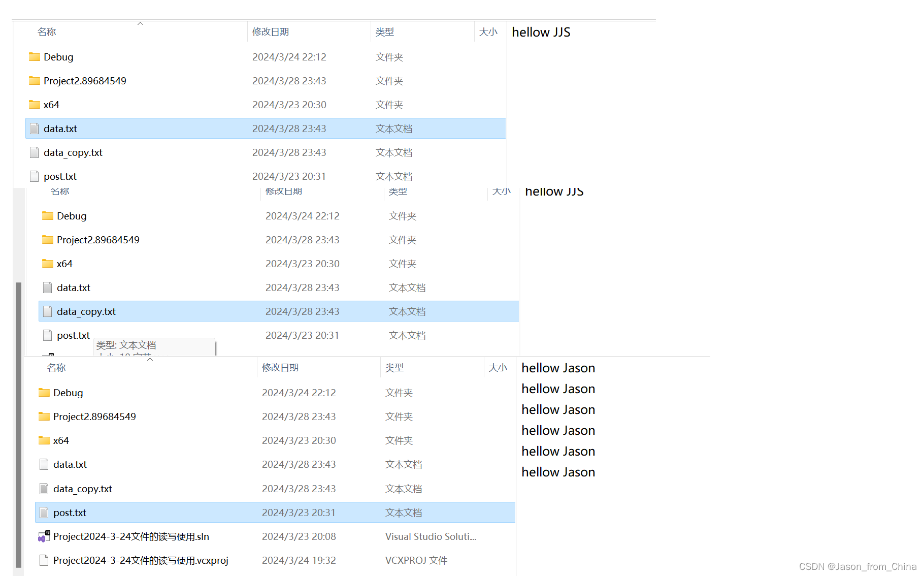This screenshot has width=924, height=576.
Task: Sort by 大小 column in bottom file list
Action: pos(498,368)
